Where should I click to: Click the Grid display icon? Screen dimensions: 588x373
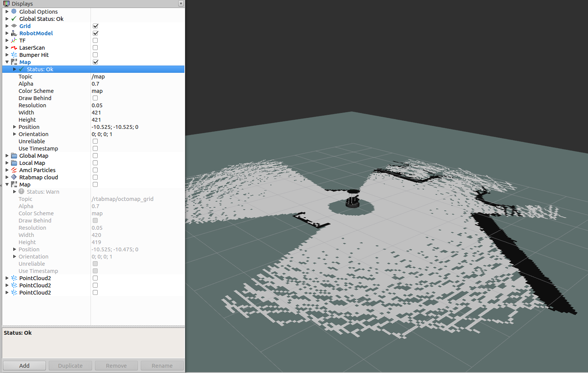14,26
